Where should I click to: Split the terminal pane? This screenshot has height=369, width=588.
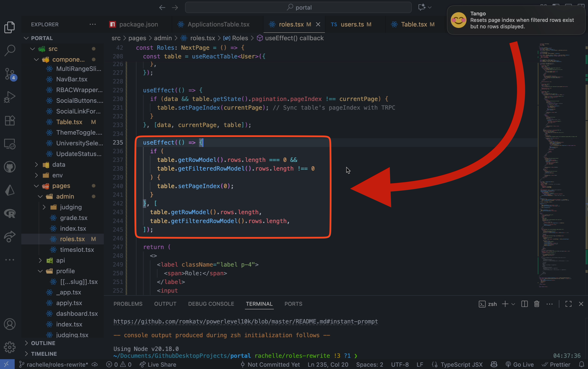[524, 304]
